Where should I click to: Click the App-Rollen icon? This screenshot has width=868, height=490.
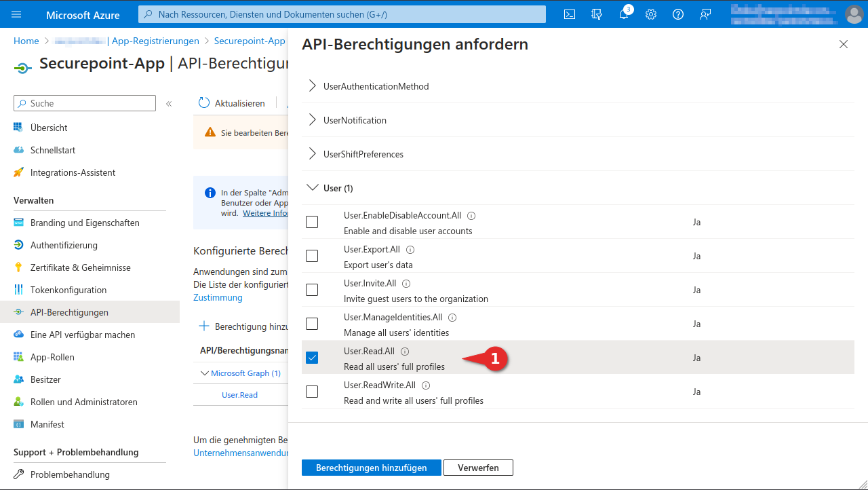(x=18, y=357)
